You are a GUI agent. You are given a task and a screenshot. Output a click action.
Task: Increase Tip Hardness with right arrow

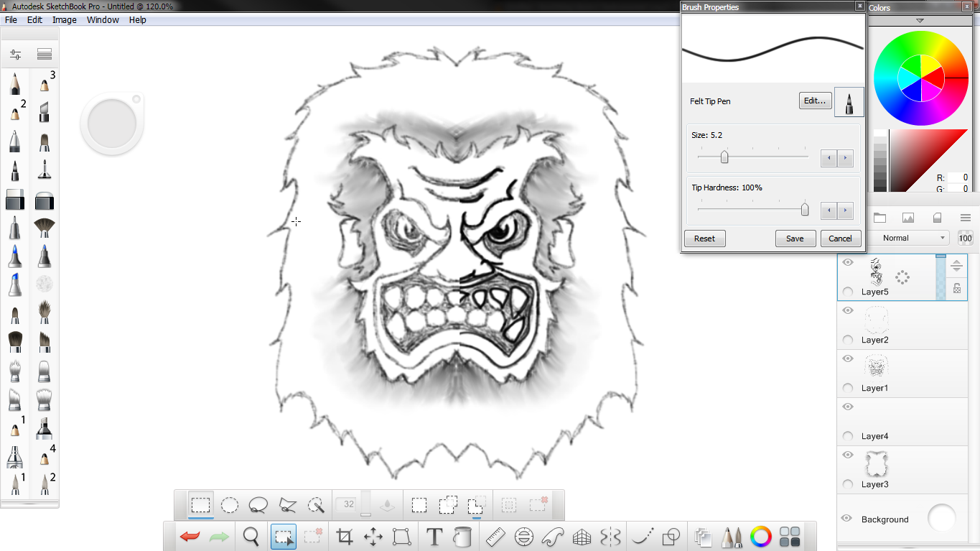[845, 210]
